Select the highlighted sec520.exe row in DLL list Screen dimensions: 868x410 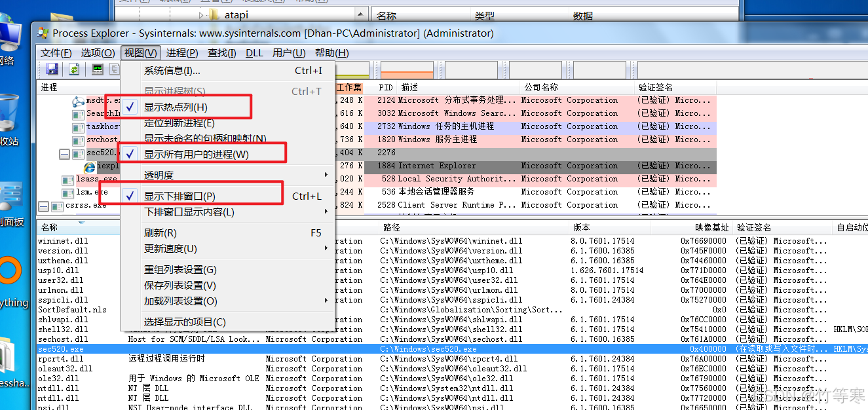452,349
